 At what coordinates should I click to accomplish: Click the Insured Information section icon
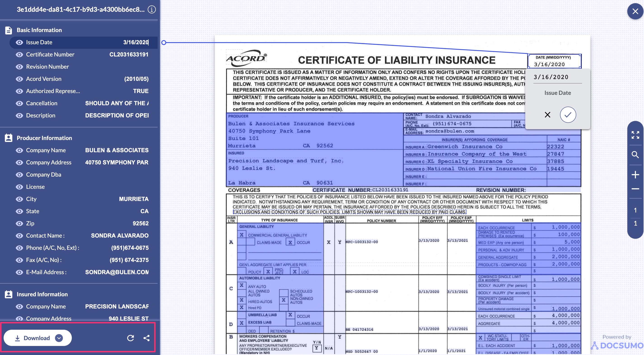tap(9, 294)
